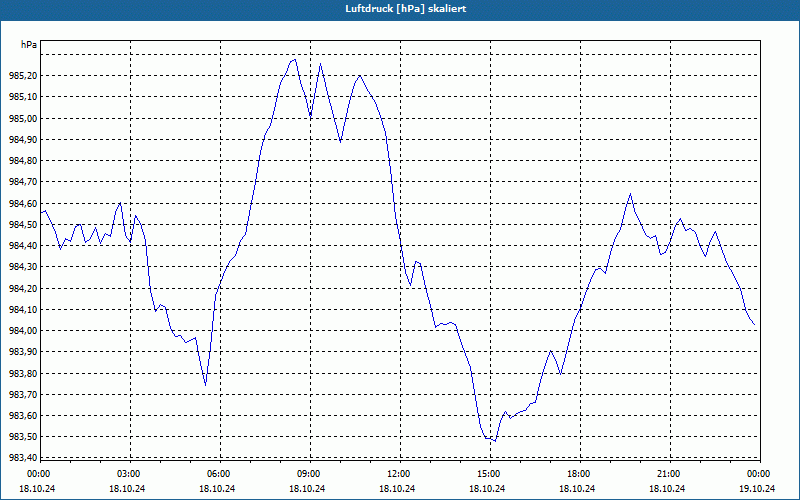Select the 984,80 pressure label

click(x=23, y=161)
